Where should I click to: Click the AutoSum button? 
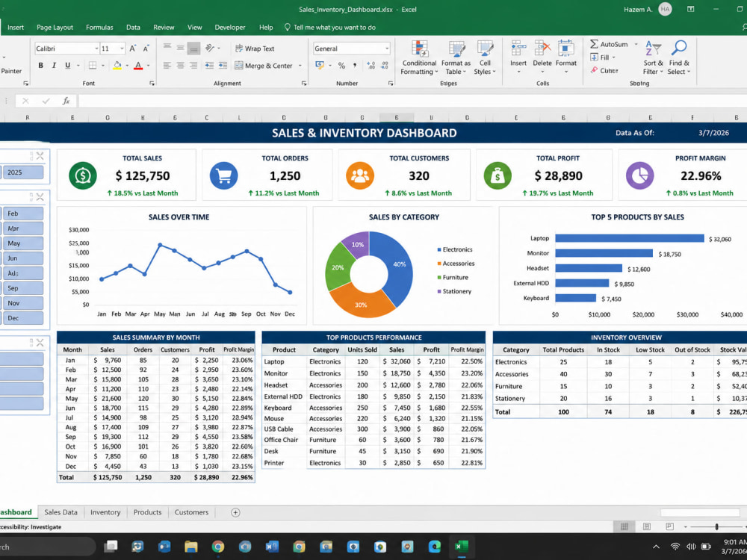click(x=610, y=44)
